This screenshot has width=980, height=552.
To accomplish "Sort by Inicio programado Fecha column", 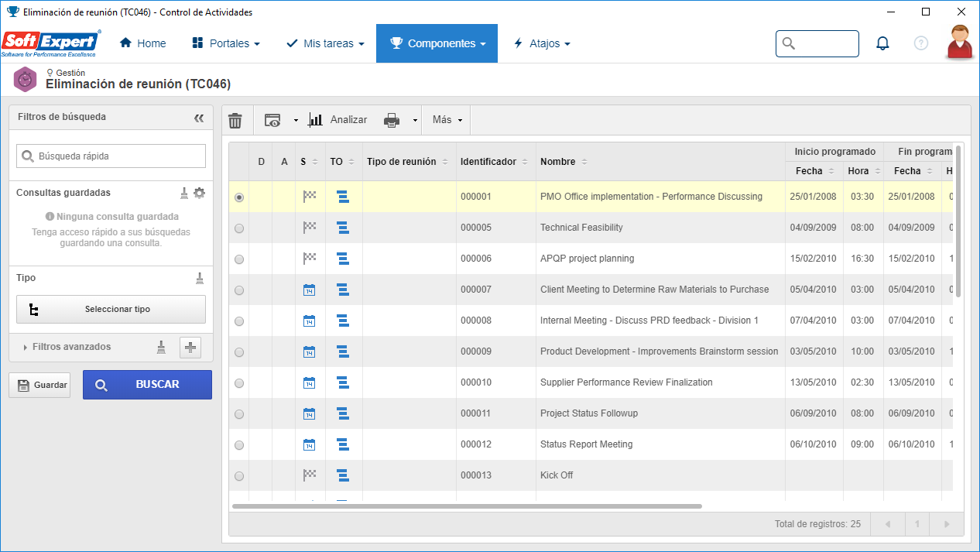I will coord(814,171).
